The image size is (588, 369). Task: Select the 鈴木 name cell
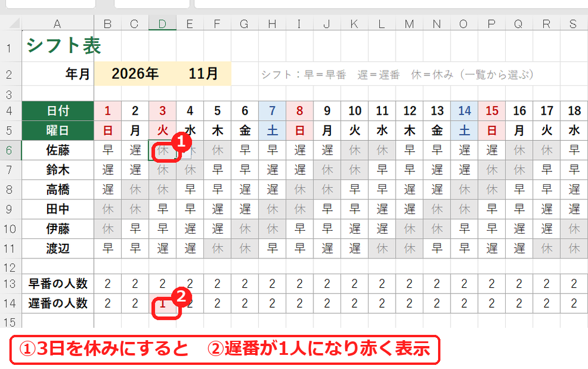[58, 169]
